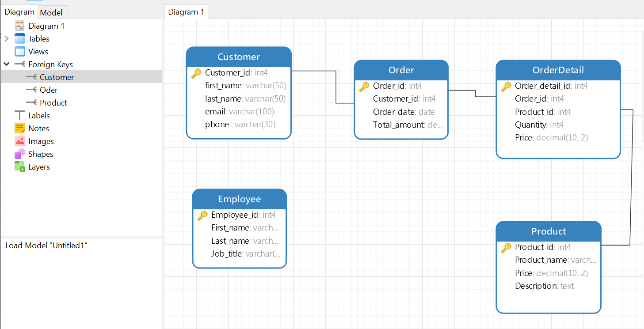Switch to the Model tab
The height and width of the screenshot is (329, 644).
(51, 12)
